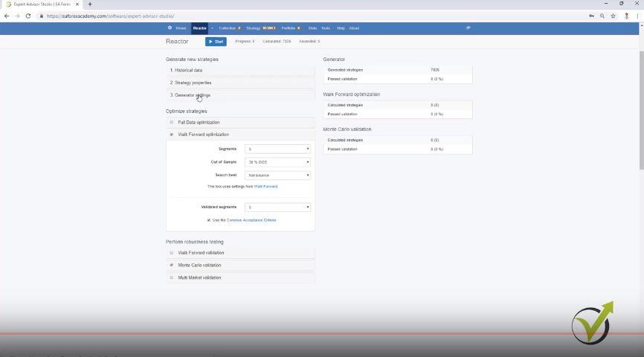Expand the Generator settings section
This screenshot has width=644, height=357.
pos(193,95)
